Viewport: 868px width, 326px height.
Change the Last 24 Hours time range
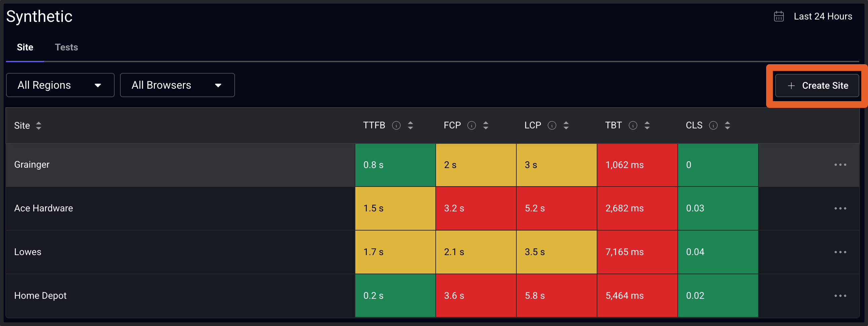tap(823, 16)
